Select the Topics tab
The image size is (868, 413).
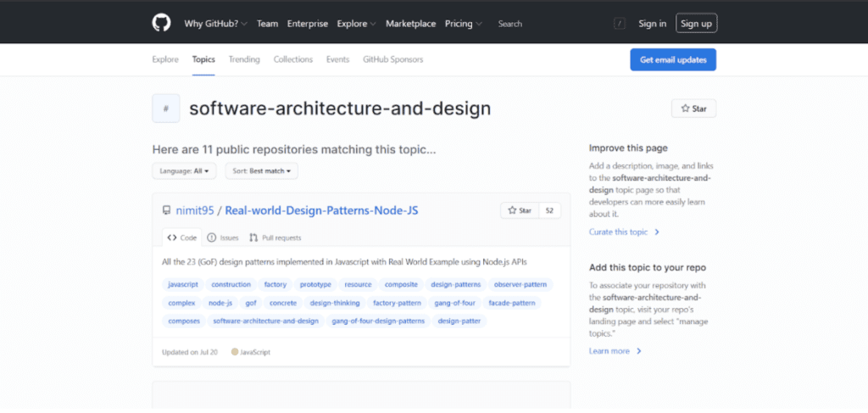click(203, 59)
